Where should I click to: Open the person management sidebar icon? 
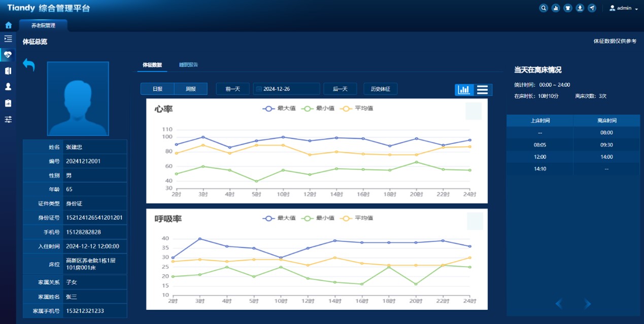click(8, 87)
